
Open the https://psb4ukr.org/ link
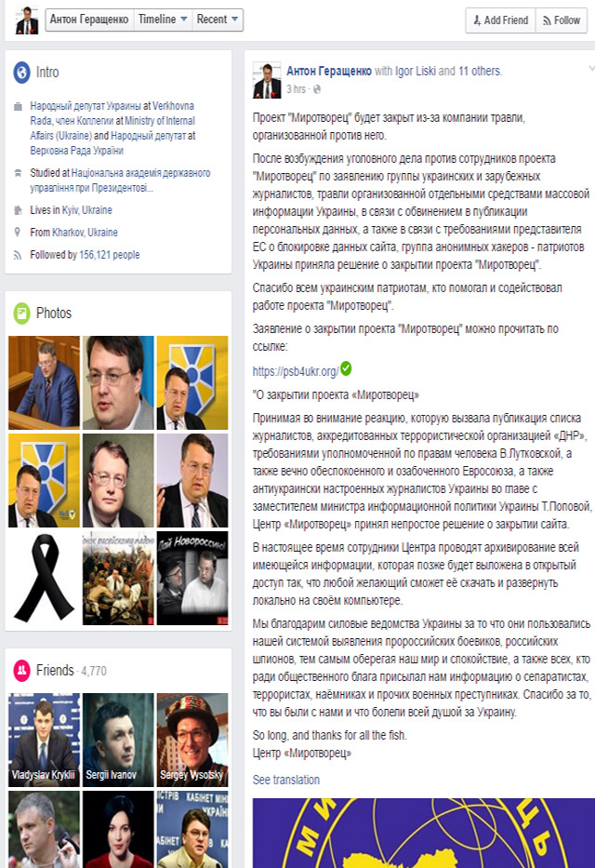[x=296, y=371]
